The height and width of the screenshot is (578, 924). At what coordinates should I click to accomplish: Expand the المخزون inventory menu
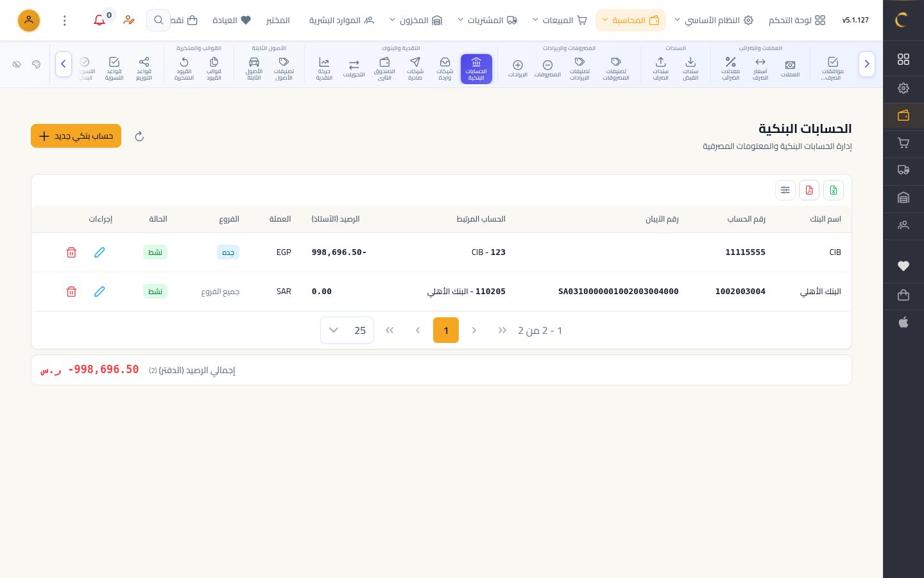416,21
